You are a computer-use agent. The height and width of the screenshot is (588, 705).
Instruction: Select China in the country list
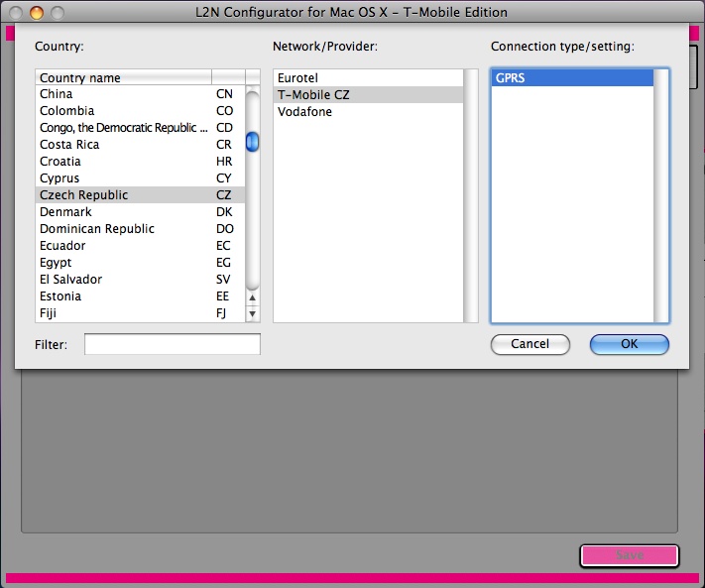tap(140, 94)
